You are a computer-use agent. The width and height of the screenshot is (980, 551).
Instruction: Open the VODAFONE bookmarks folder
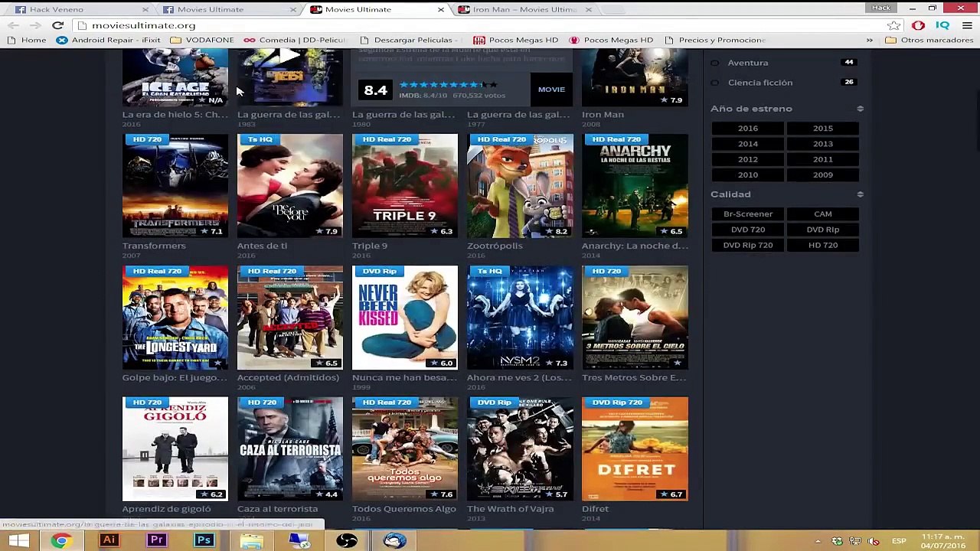(202, 40)
